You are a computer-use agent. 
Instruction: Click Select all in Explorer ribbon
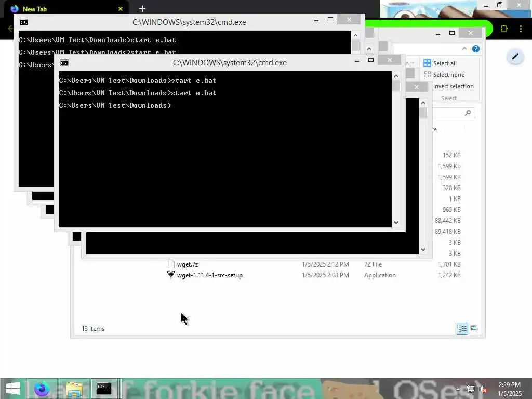tap(440, 63)
